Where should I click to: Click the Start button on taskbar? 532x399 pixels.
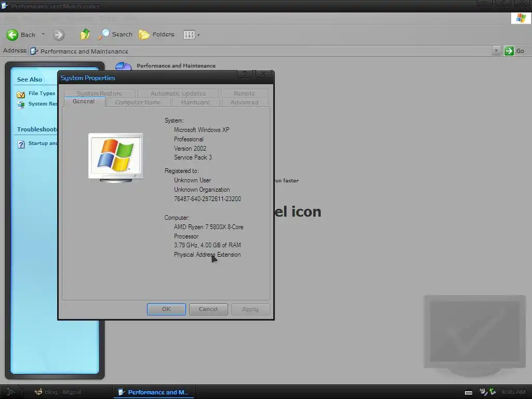[x=11, y=392]
